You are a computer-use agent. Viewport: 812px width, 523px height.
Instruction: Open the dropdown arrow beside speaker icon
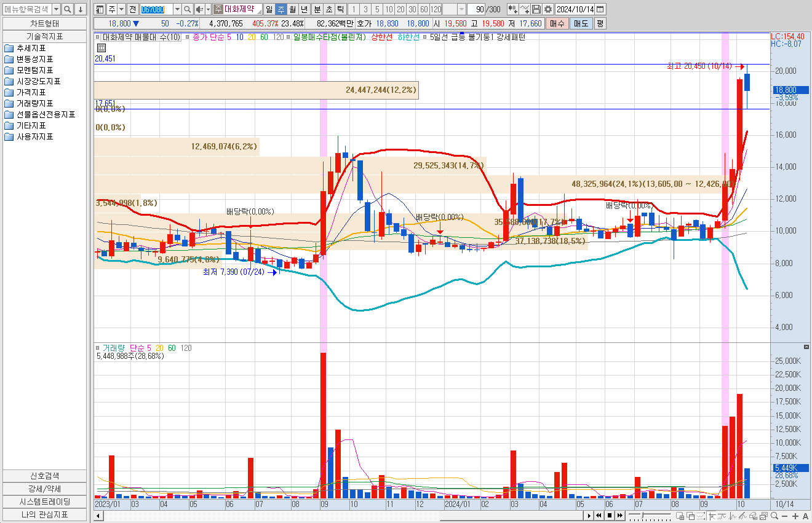point(208,9)
